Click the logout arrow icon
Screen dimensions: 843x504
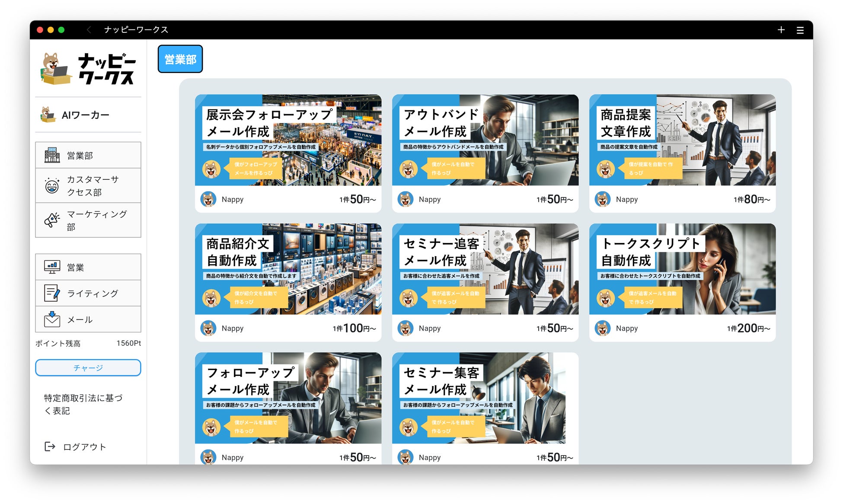pos(50,447)
